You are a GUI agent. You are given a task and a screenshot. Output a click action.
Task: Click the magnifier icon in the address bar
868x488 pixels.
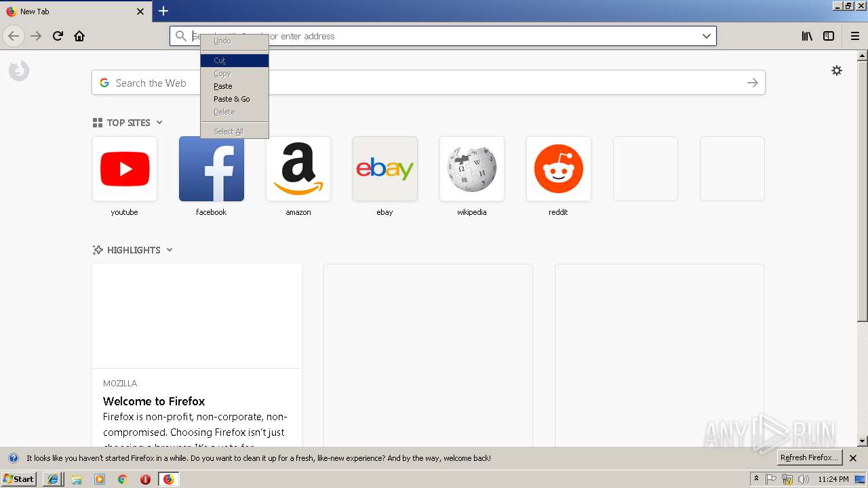[x=180, y=36]
